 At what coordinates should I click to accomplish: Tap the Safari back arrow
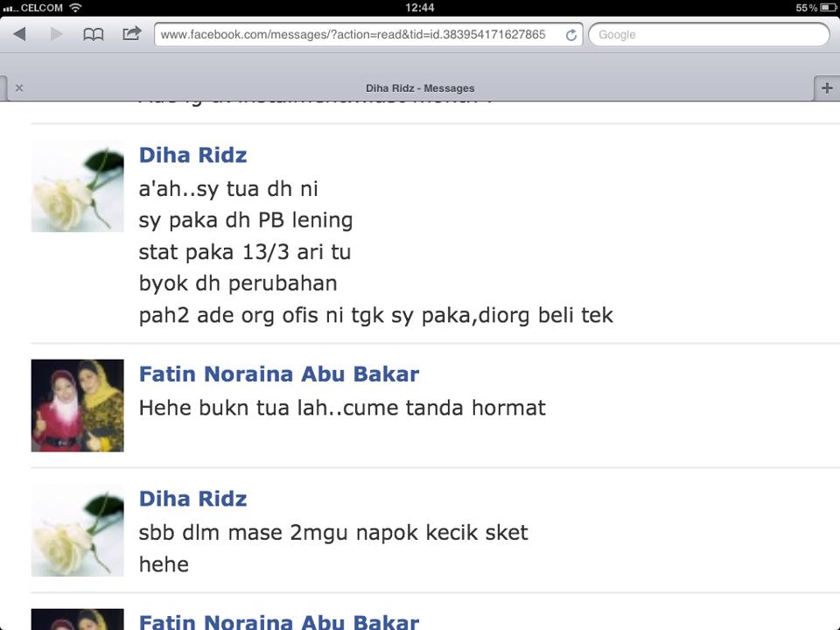20,34
